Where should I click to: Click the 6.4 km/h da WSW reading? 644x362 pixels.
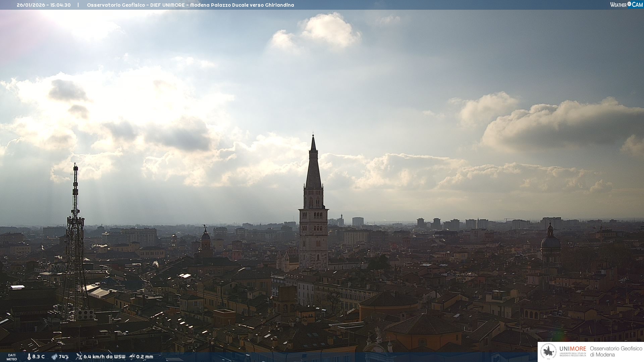tap(104, 357)
